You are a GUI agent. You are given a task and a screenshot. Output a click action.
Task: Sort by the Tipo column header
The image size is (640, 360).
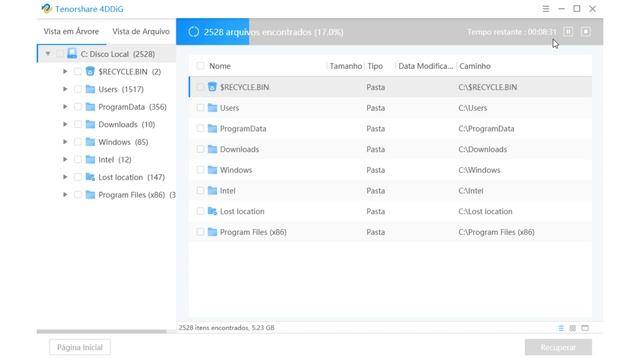[x=375, y=66]
